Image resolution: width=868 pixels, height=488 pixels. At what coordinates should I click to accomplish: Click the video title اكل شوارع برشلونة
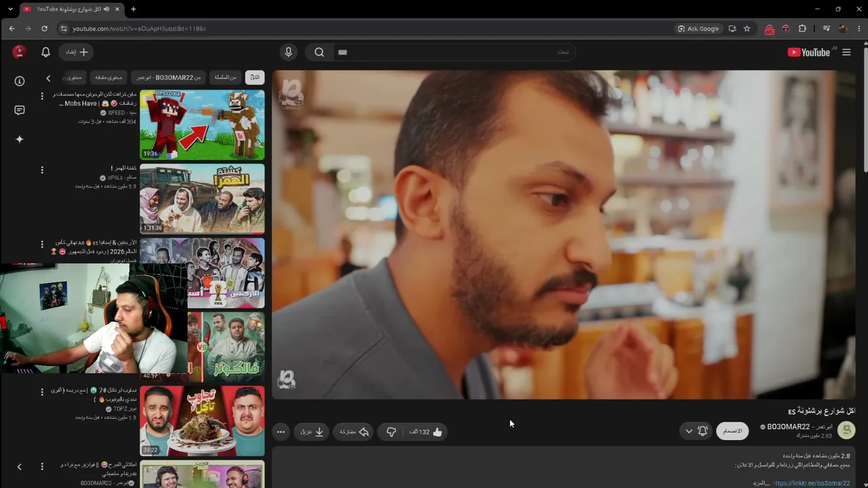click(821, 411)
